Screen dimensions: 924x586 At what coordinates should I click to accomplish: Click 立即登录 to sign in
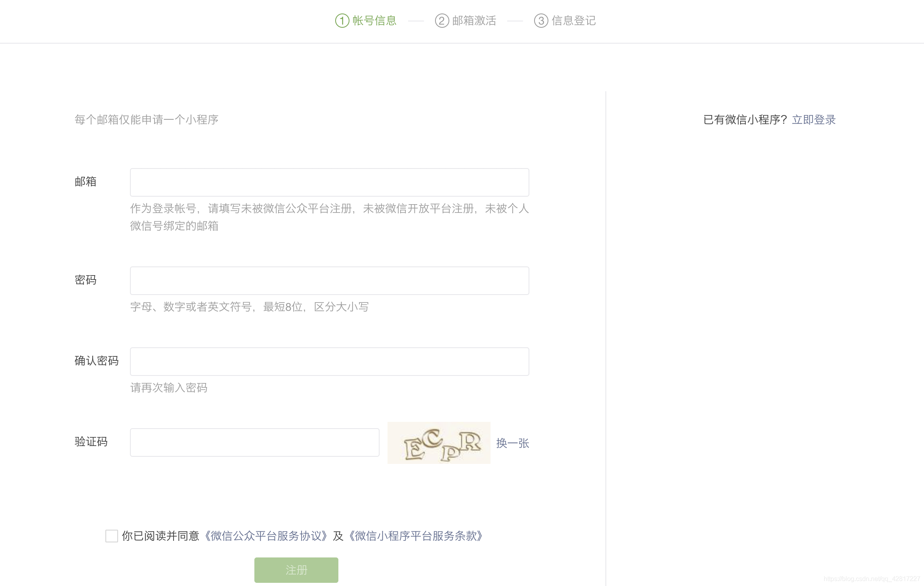(814, 119)
